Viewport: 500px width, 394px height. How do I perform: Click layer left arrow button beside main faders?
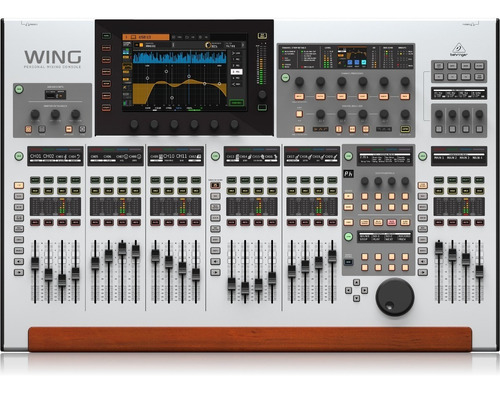[x=423, y=261]
